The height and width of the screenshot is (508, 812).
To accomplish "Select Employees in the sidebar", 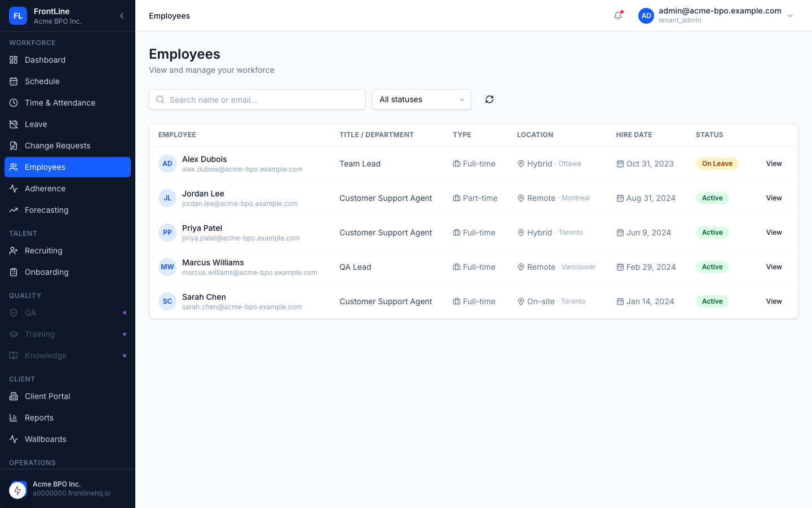I will tap(45, 167).
